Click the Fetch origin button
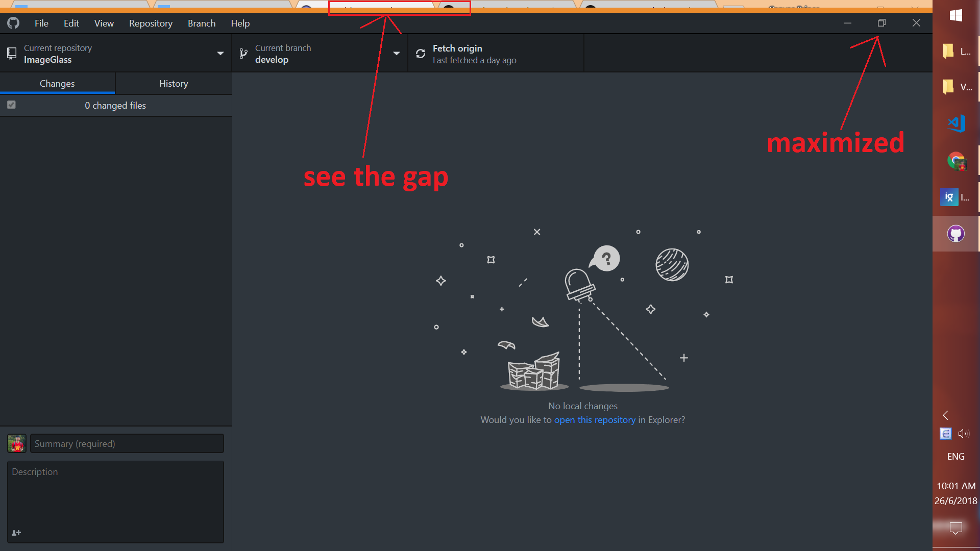The height and width of the screenshot is (551, 980). click(x=495, y=54)
